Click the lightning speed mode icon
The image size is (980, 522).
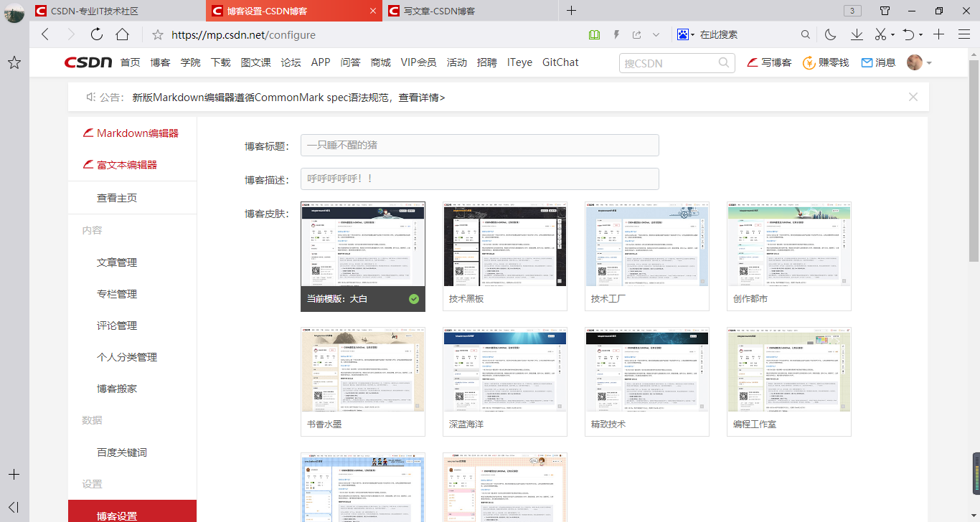[616, 34]
